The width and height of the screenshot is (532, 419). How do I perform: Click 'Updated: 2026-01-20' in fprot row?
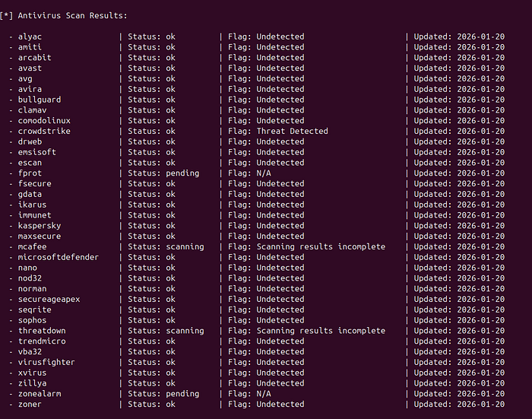(459, 173)
